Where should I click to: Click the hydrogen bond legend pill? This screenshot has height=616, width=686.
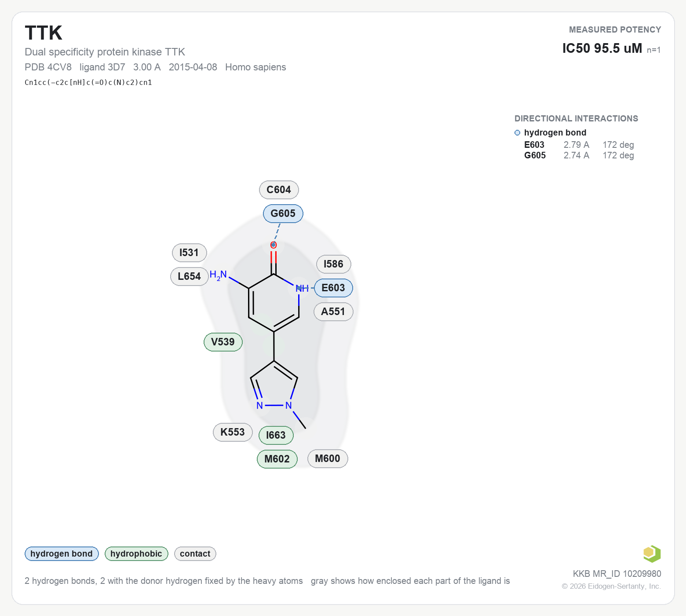[62, 554]
